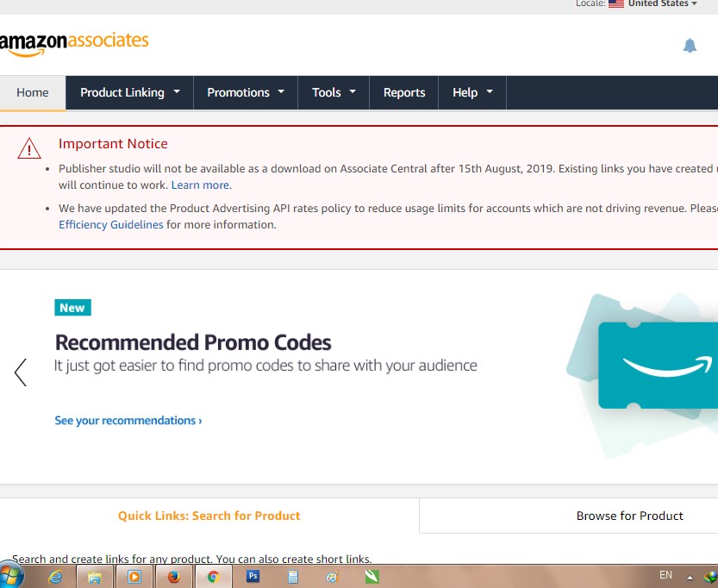Launch Internet Explorer from taskbar
The height and width of the screenshot is (588, 718).
coord(55,577)
